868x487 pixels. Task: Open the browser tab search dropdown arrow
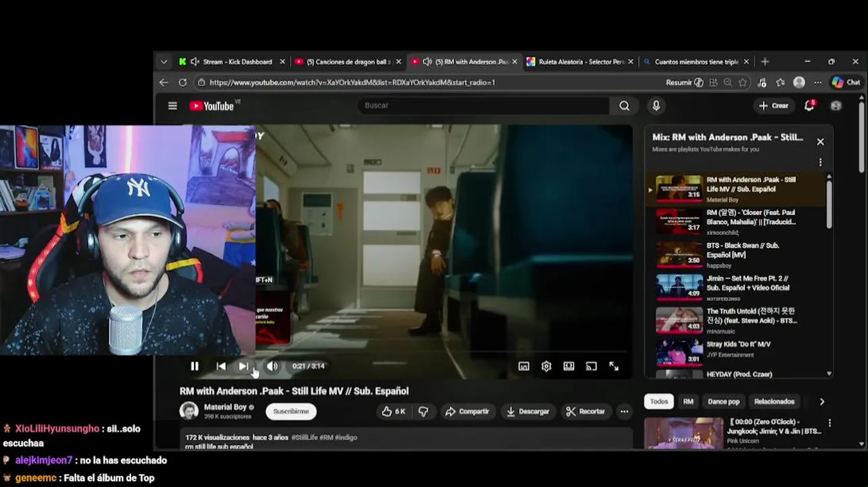tap(164, 62)
